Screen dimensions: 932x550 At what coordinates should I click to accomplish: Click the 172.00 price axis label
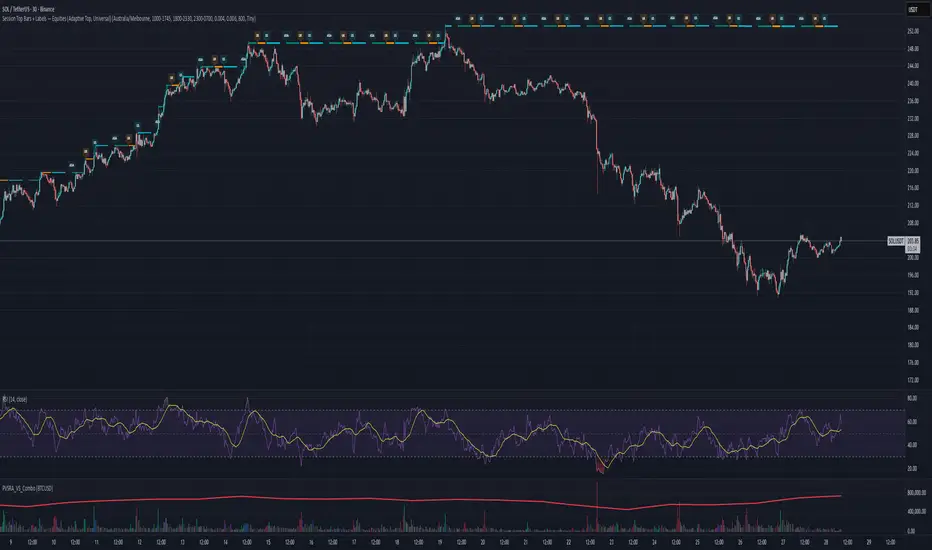912,380
